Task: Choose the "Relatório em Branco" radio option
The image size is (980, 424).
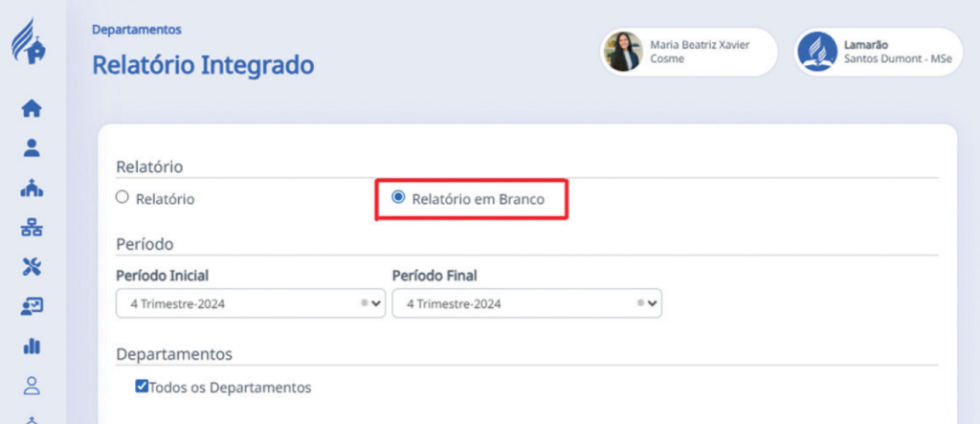Action: (x=399, y=198)
